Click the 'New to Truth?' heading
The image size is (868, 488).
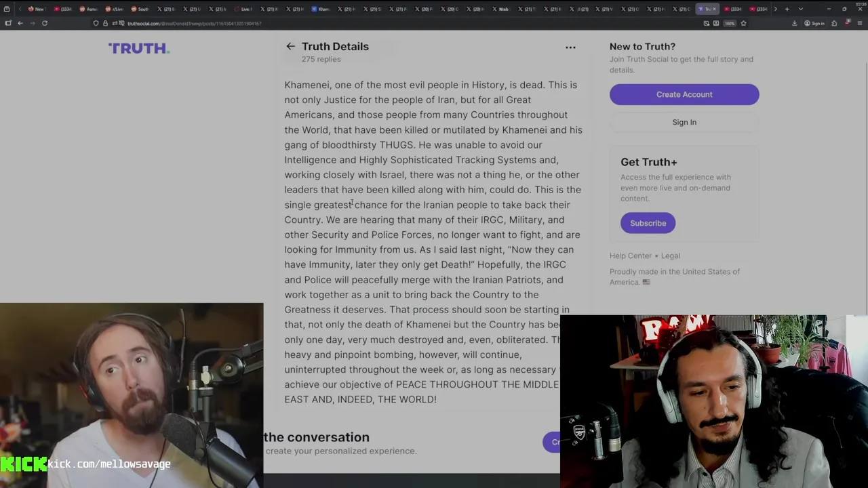[642, 46]
